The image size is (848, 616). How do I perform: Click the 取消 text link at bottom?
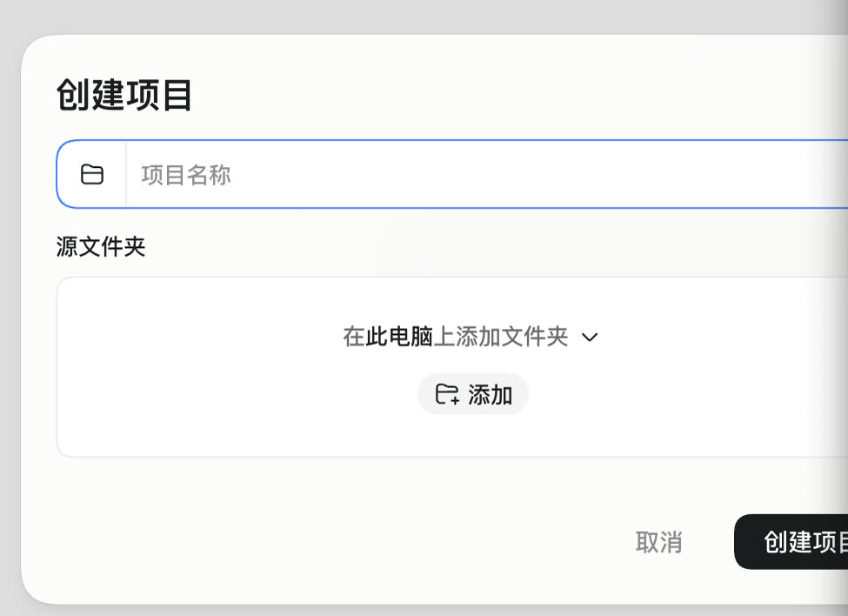tap(658, 542)
